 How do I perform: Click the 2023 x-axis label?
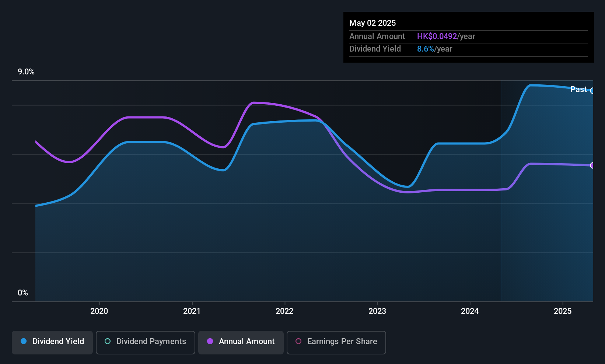377,311
